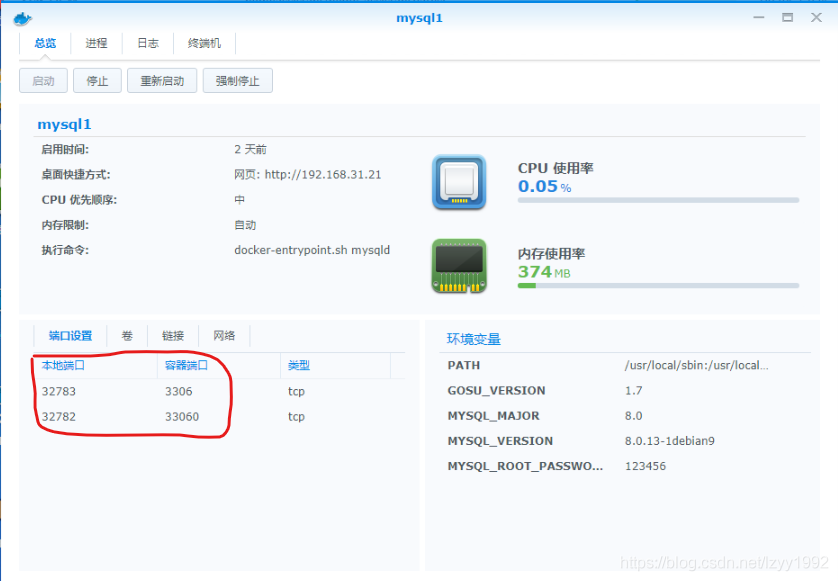Select local port 32782 cell
Screen dimensions: 838x581
[x=59, y=416]
